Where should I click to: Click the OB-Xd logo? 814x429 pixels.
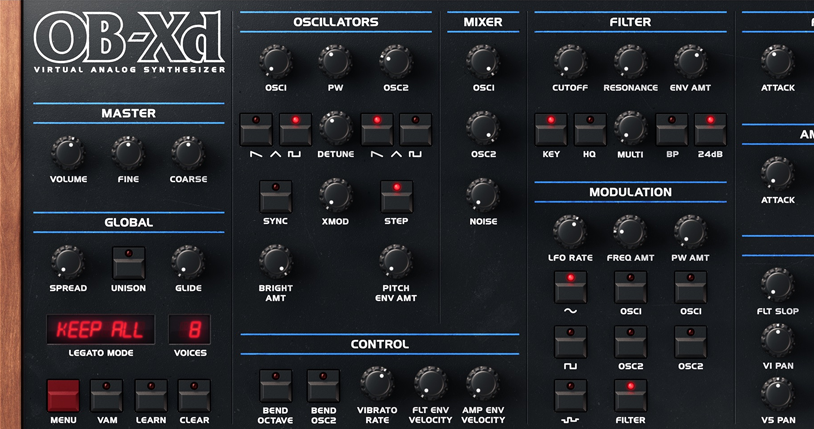coord(128,40)
